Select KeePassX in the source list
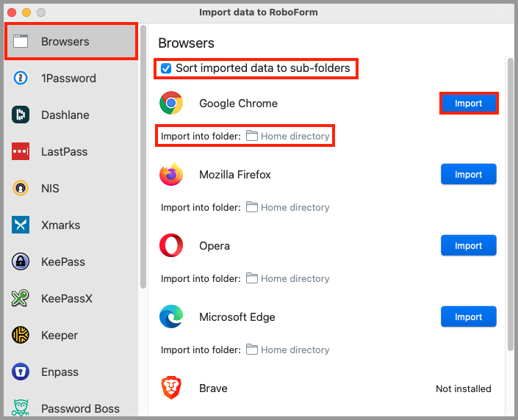 [x=66, y=299]
